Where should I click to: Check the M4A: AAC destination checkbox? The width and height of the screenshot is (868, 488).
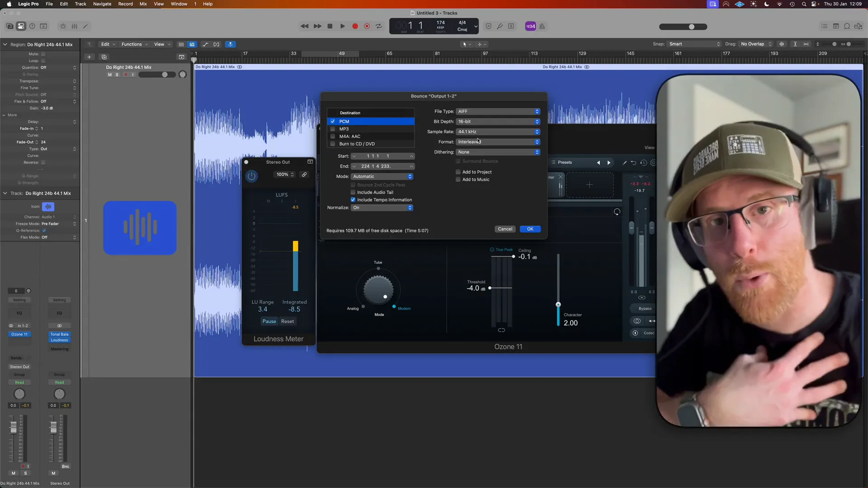pyautogui.click(x=333, y=136)
